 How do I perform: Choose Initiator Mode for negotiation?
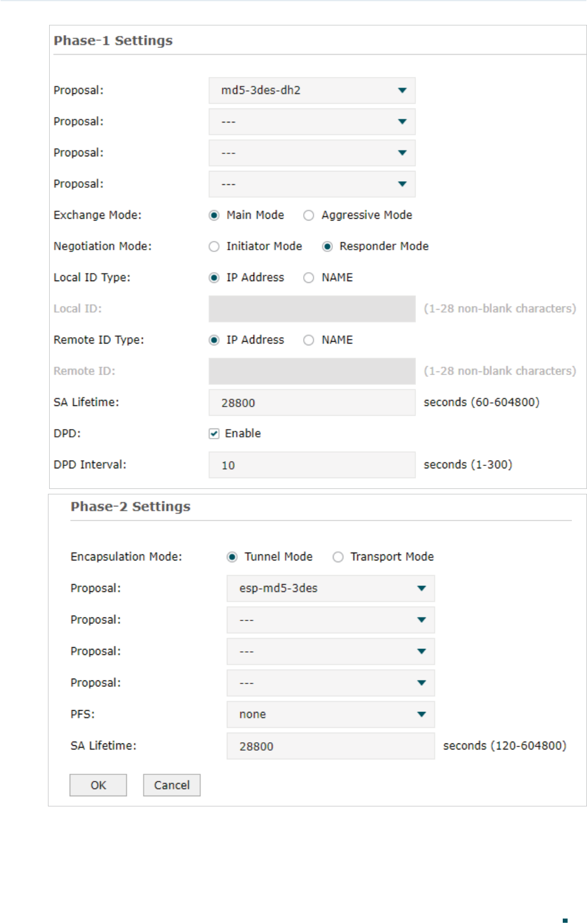pyautogui.click(x=214, y=247)
